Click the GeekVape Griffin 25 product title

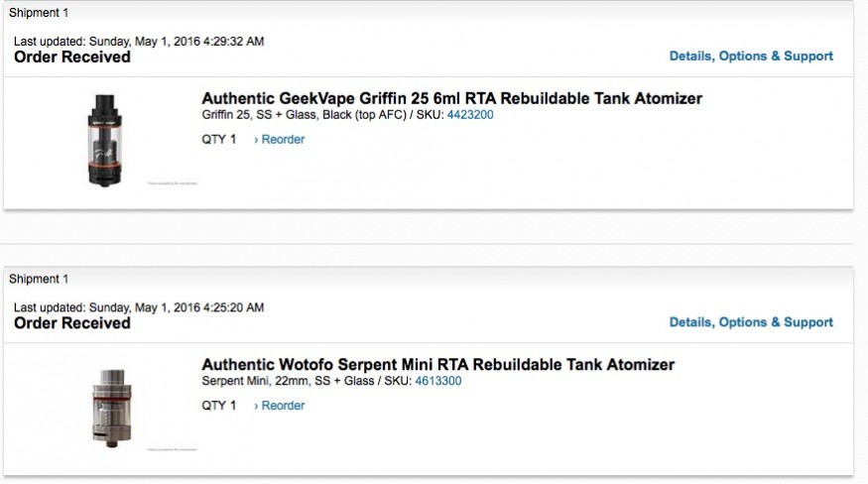(451, 98)
